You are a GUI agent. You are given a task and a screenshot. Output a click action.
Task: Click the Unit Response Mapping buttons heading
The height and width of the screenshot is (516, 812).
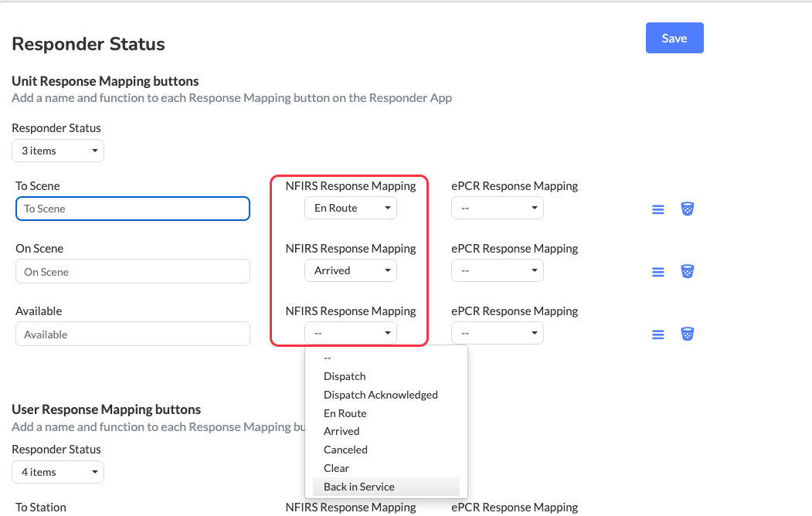pyautogui.click(x=105, y=81)
